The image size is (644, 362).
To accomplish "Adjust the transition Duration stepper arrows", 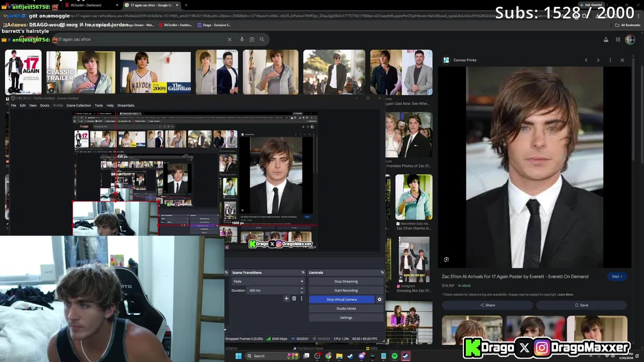I will point(301,291).
